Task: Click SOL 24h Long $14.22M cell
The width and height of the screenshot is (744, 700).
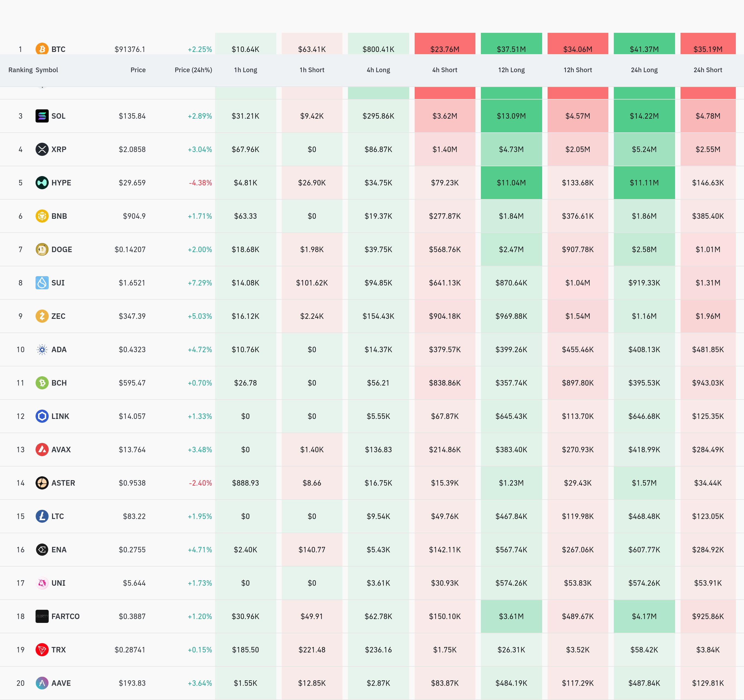Action: 644,116
